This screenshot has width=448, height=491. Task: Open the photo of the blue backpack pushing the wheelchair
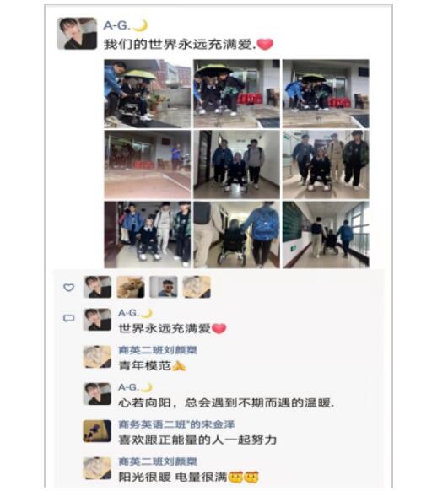point(237,235)
